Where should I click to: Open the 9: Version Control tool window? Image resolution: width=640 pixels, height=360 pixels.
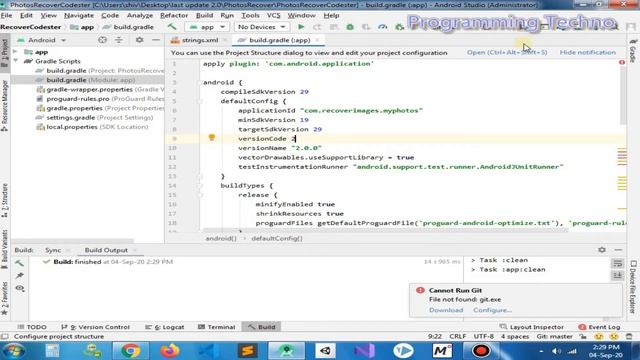pyautogui.click(x=95, y=327)
